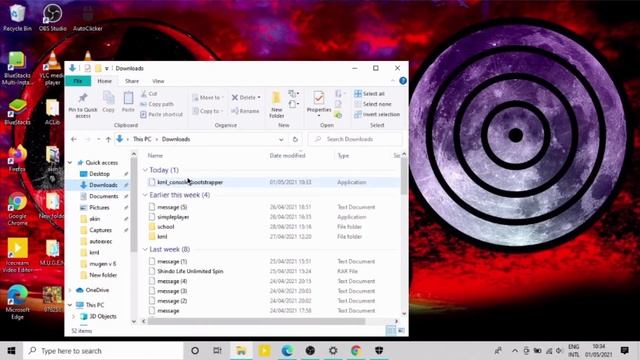Open Explorer help question mark icon
The width and height of the screenshot is (640, 360).
tap(403, 81)
